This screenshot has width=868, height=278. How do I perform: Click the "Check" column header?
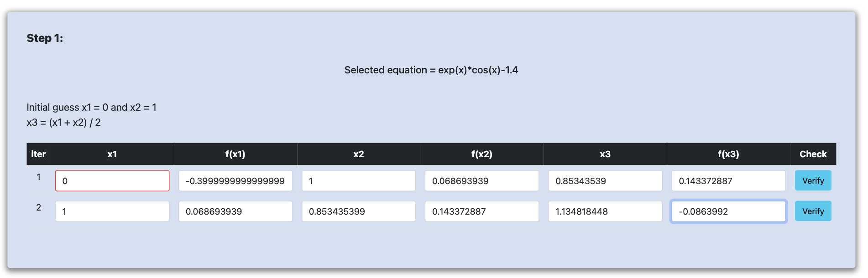click(x=813, y=154)
